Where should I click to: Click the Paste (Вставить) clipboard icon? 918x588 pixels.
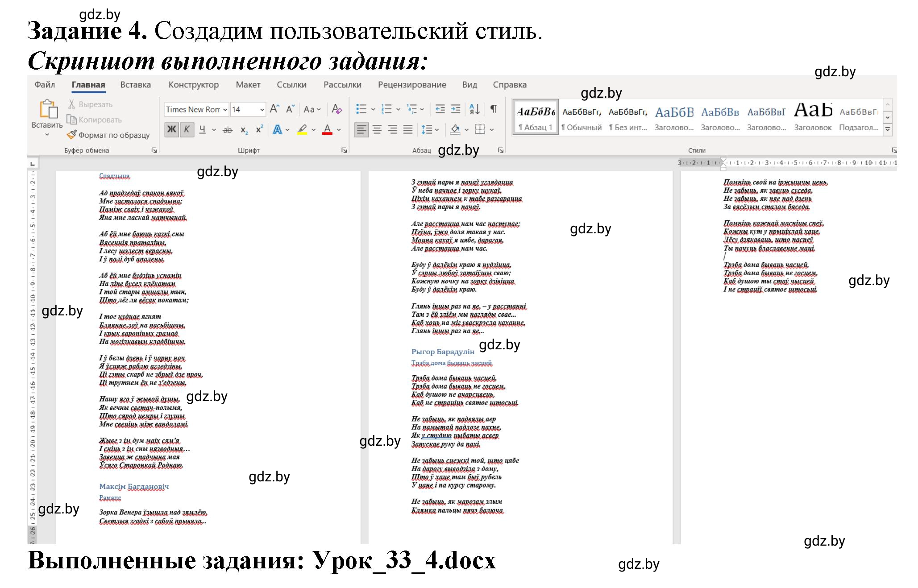tap(48, 109)
